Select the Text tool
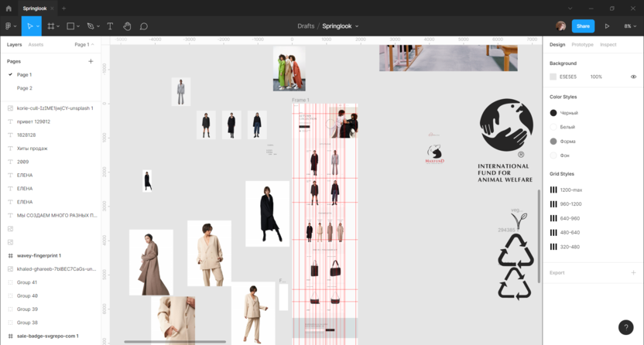 click(x=110, y=26)
